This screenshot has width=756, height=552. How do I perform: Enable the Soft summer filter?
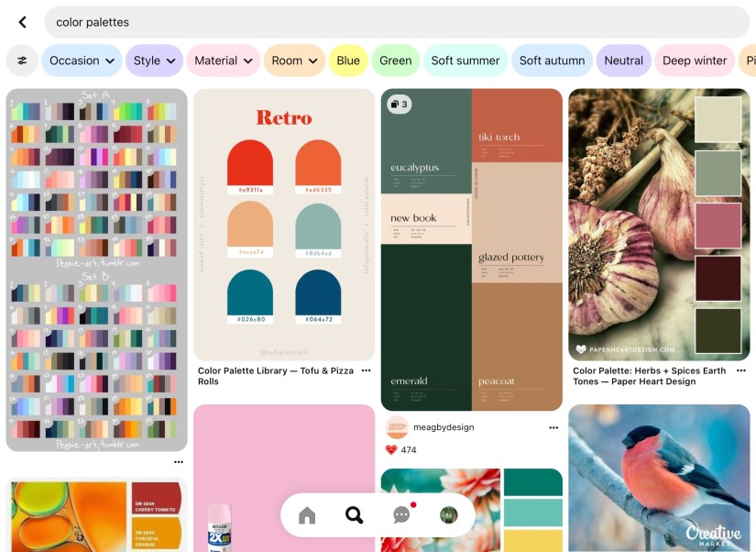(x=465, y=61)
